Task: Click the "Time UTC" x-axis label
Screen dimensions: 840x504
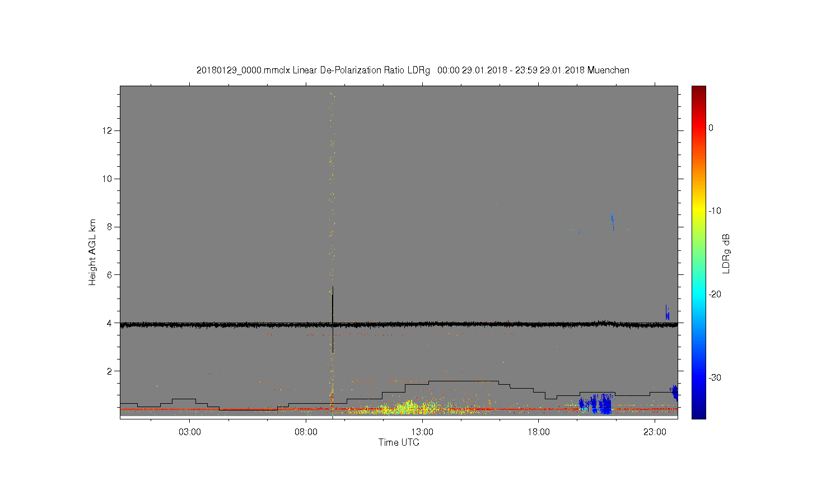Action: coord(399,442)
